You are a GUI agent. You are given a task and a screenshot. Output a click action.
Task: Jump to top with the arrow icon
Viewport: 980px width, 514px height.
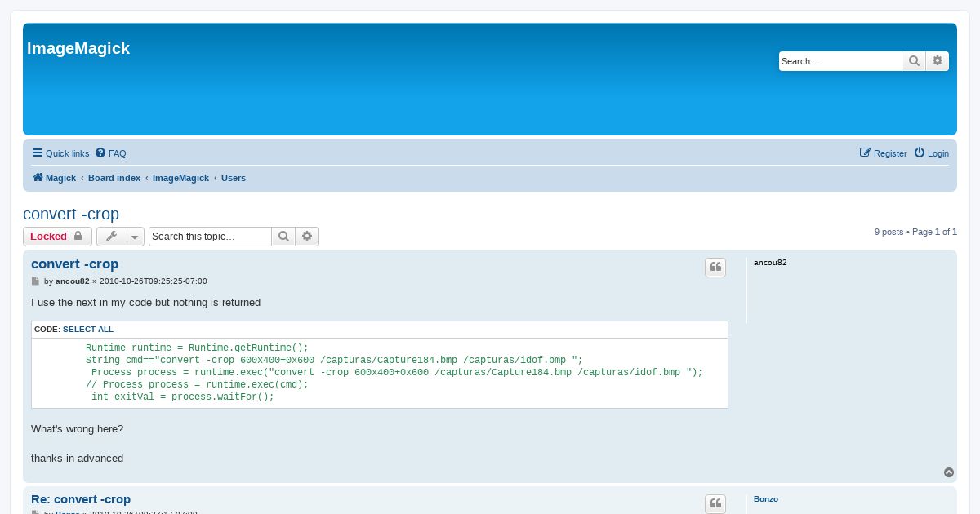(x=949, y=472)
